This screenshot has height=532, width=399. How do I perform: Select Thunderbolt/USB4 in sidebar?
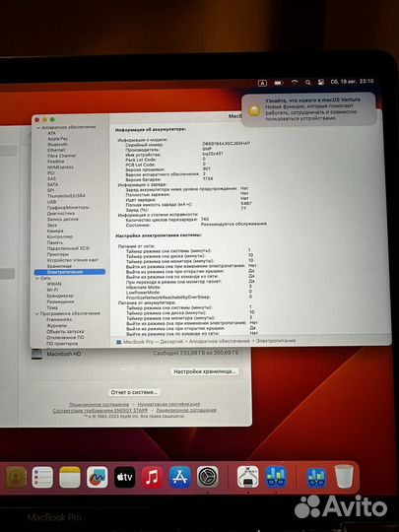pyautogui.click(x=66, y=196)
